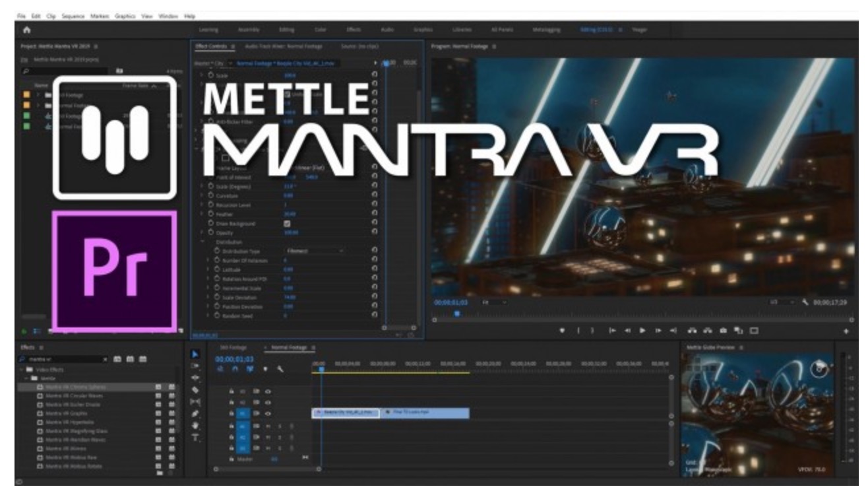Select the Hand tool
The height and width of the screenshot is (499, 868).
tap(195, 425)
